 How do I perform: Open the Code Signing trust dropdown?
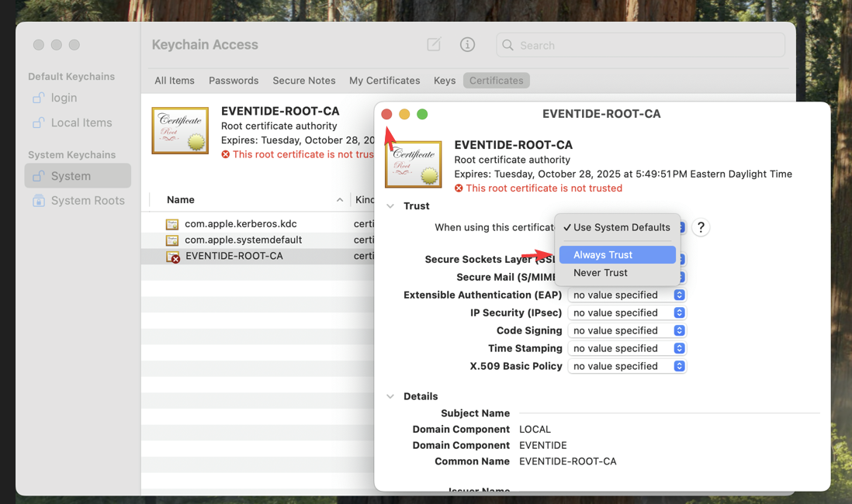pos(627,330)
